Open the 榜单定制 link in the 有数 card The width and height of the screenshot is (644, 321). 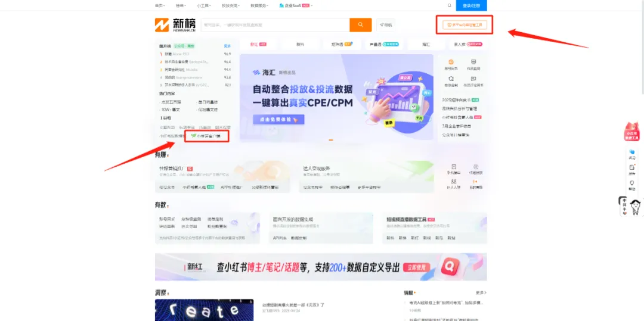pos(215,219)
